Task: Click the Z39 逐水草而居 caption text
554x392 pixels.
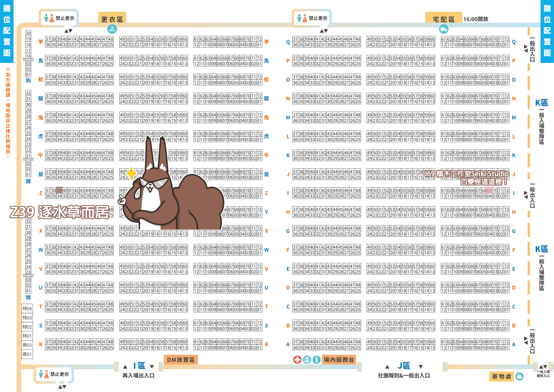Action: click(59, 212)
